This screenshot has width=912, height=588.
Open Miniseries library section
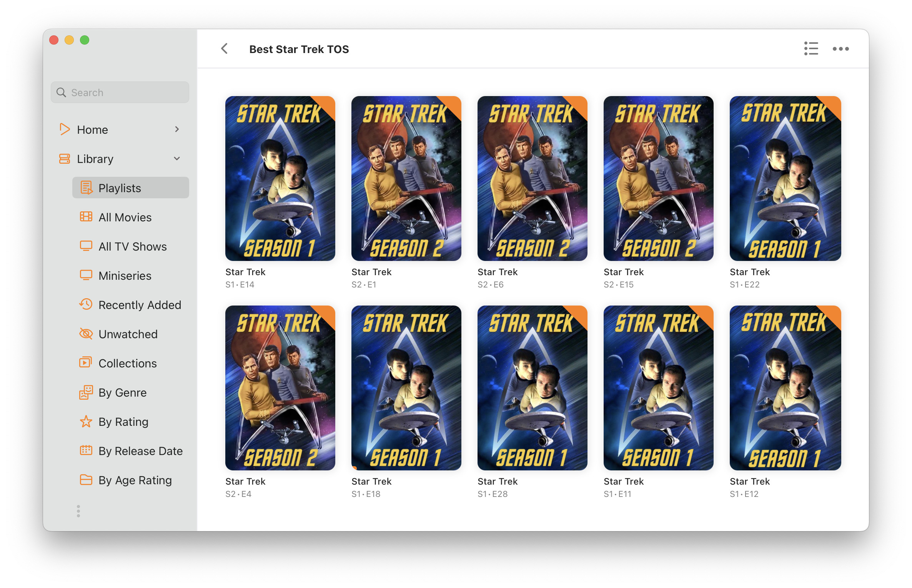tap(125, 276)
